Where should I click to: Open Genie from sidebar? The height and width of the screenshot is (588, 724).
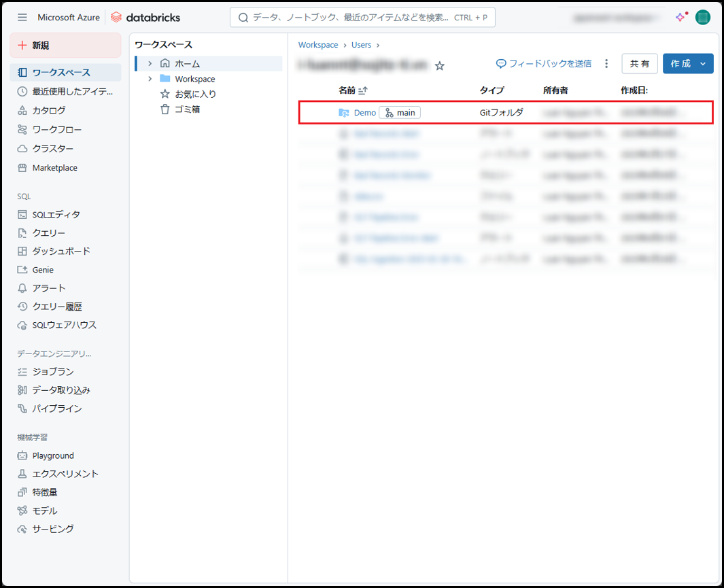(65, 270)
